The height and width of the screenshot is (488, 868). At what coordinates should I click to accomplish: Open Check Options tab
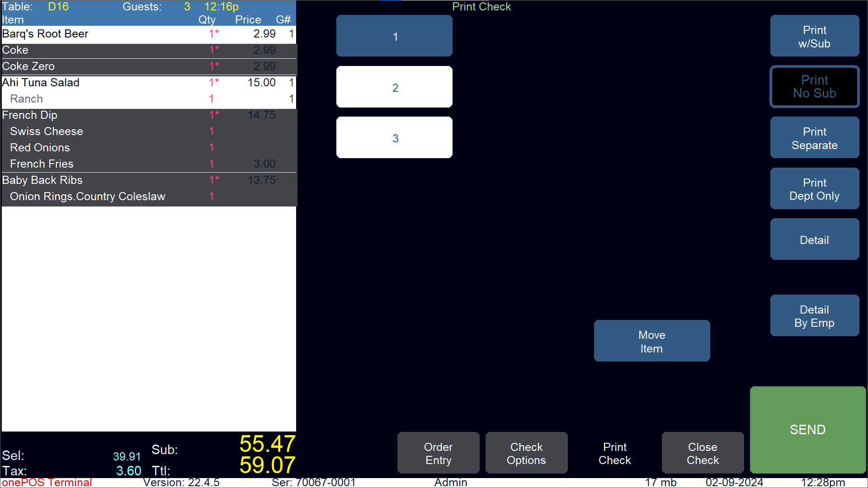[526, 453]
